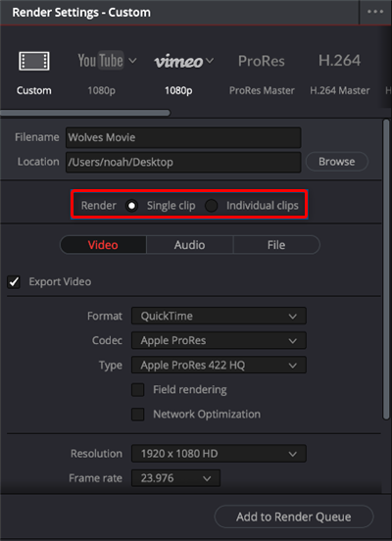392x541 pixels.
Task: Open the three-dot options menu
Action: [375, 12]
